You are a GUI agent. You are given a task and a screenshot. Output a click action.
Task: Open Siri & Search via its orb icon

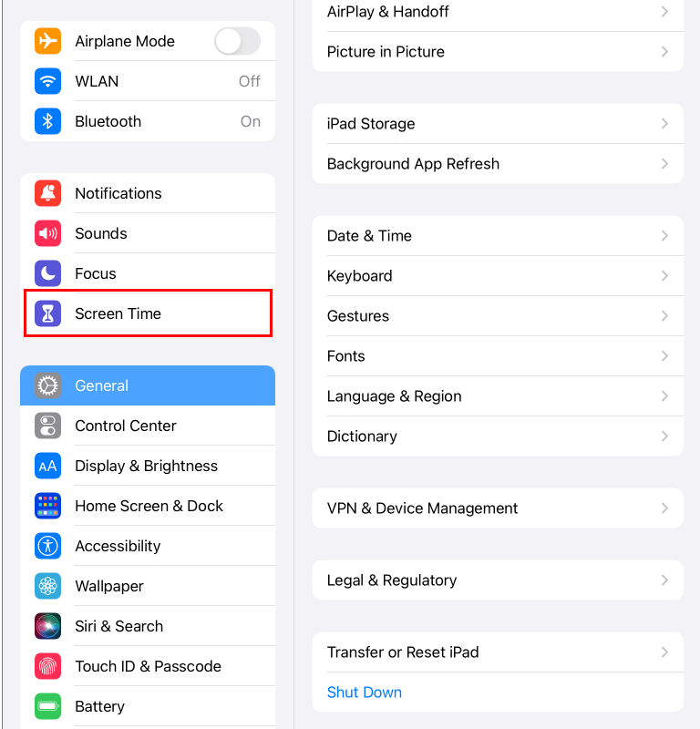[47, 626]
